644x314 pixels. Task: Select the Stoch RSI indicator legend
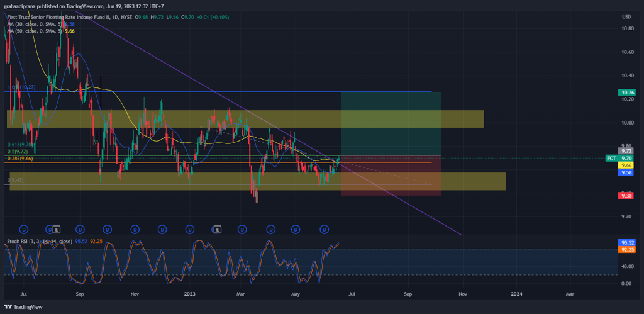click(x=40, y=241)
